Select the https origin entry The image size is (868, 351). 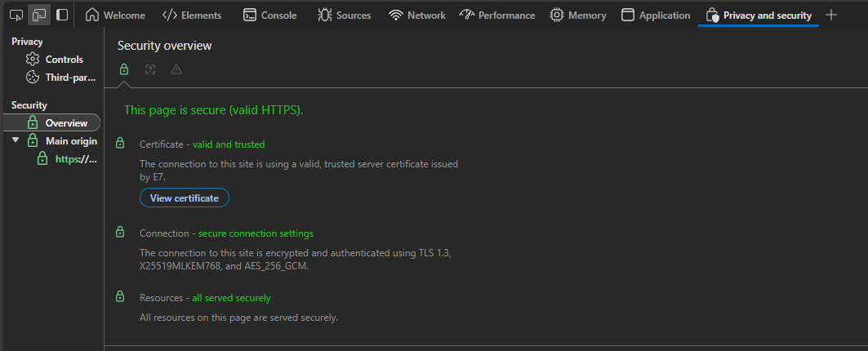(75, 159)
